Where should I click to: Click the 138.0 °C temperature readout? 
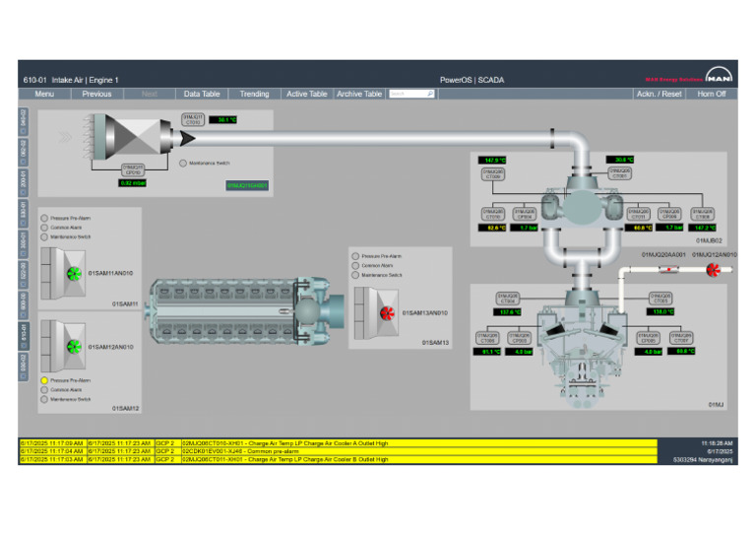coord(661,311)
